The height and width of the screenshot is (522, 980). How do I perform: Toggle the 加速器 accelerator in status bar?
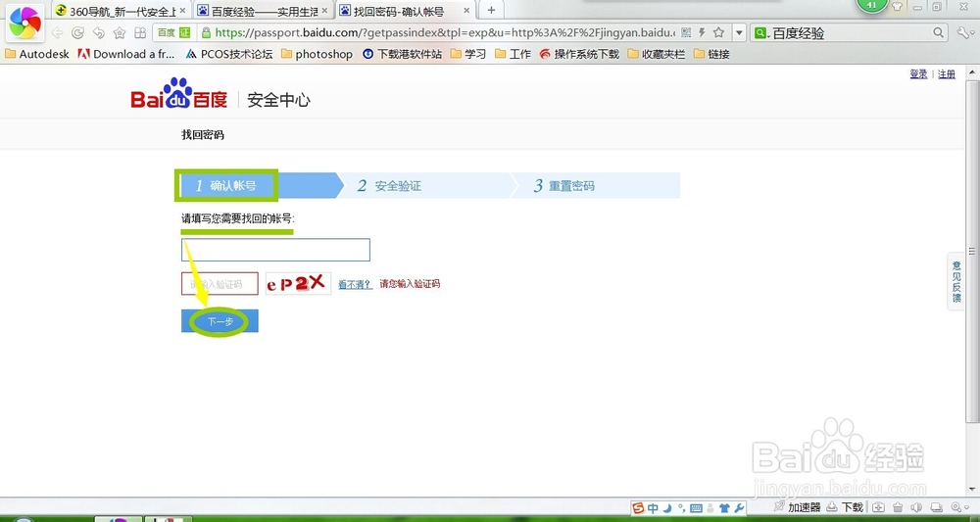point(797,507)
